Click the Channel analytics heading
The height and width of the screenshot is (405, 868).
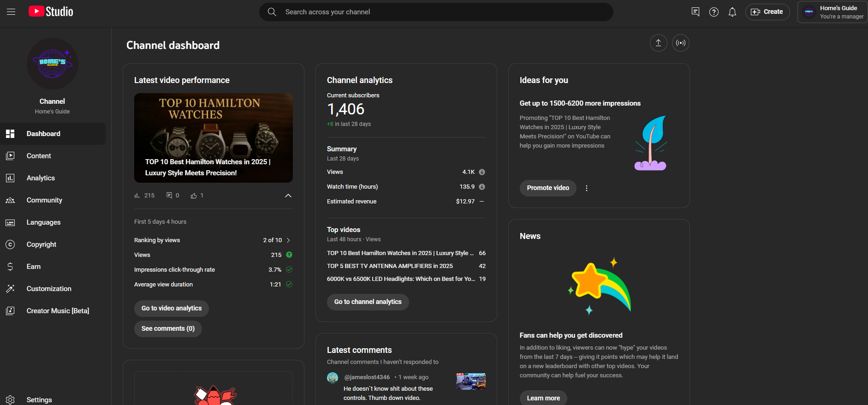(360, 80)
